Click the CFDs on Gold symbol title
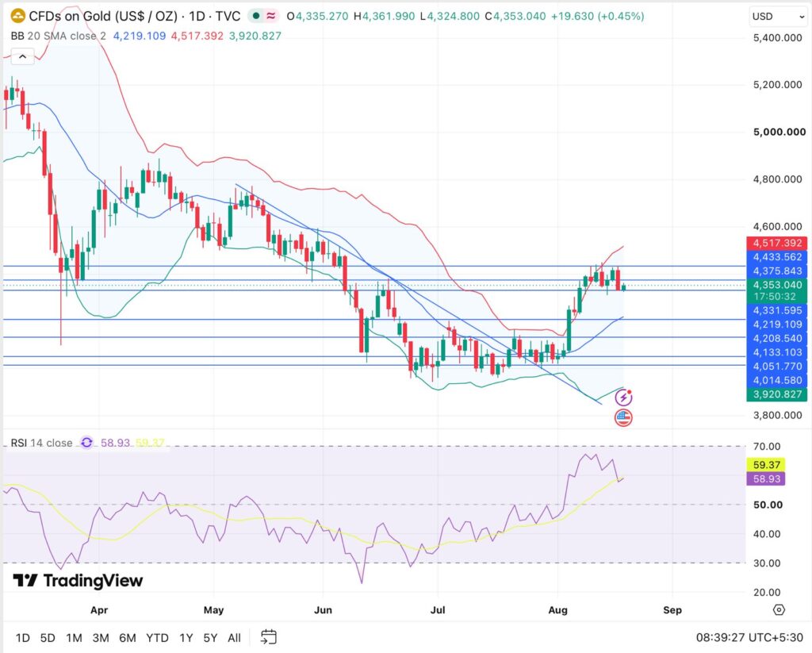 [x=135, y=16]
